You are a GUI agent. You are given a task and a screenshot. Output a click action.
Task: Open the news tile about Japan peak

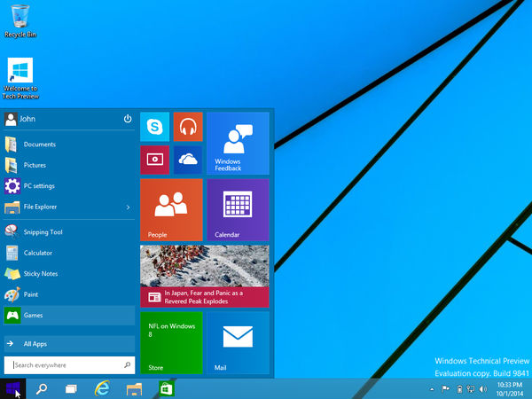(204, 276)
